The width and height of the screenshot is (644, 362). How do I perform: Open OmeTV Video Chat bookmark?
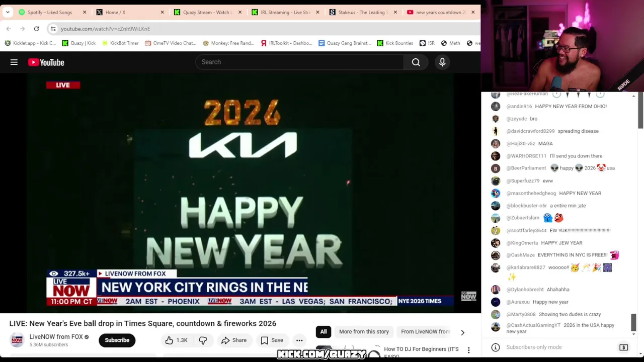pyautogui.click(x=170, y=43)
